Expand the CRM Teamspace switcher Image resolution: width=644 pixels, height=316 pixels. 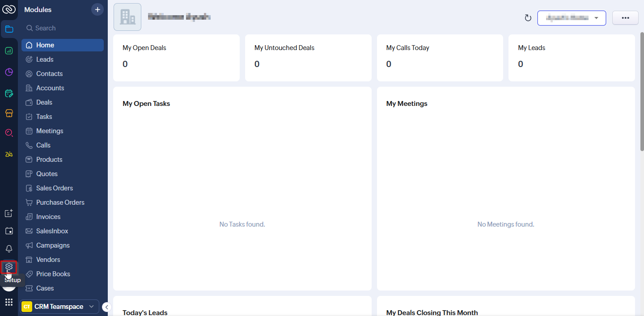pos(60,307)
